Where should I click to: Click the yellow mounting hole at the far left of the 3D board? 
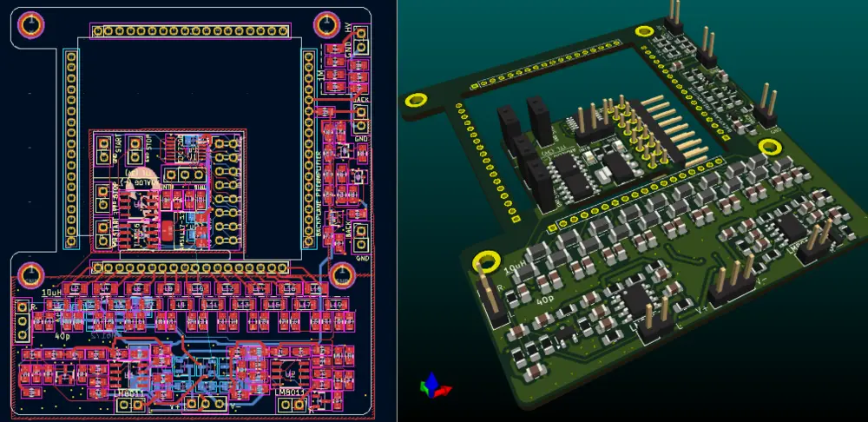pos(415,100)
